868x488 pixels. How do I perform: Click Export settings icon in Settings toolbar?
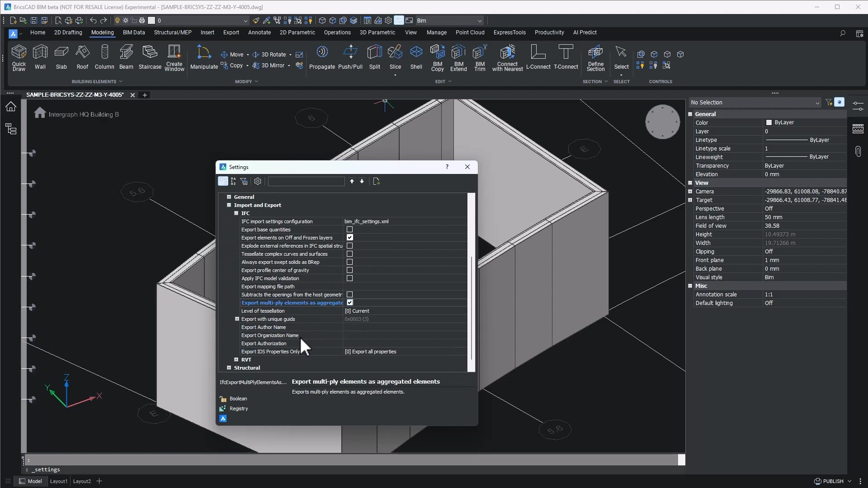pos(376,181)
